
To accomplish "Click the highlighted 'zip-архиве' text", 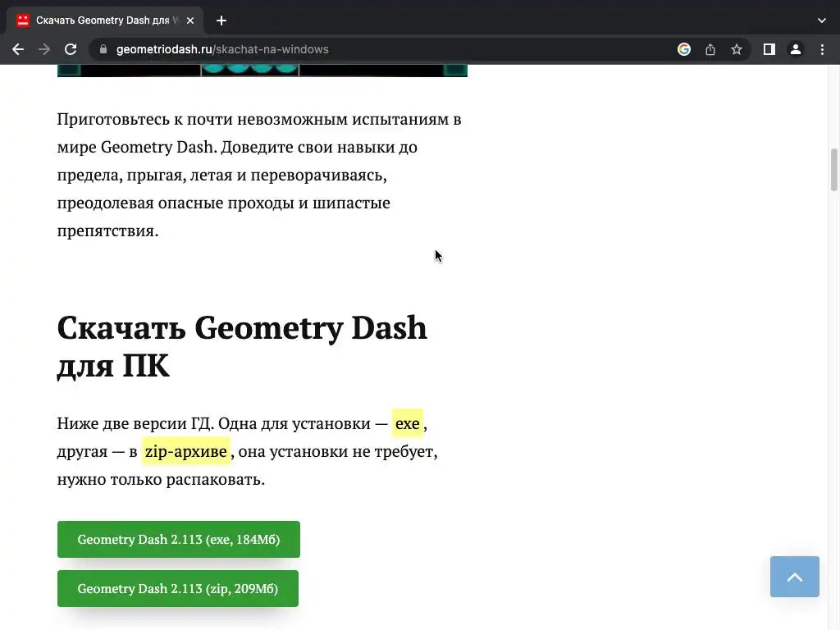I will pos(186,451).
